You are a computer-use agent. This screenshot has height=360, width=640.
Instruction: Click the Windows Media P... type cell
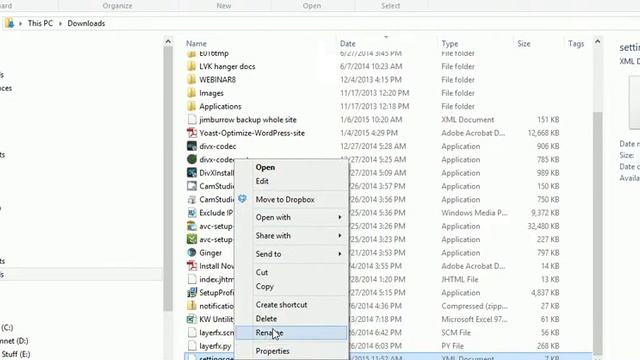point(474,213)
